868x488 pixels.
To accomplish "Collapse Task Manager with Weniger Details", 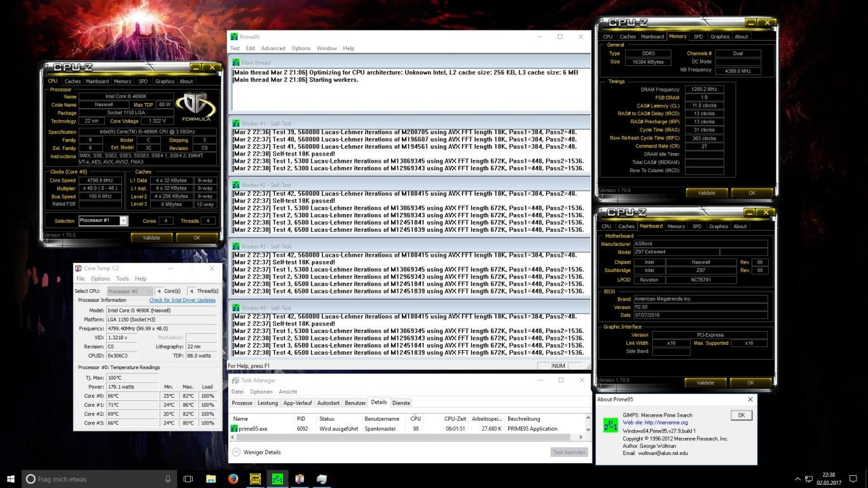I will click(256, 452).
